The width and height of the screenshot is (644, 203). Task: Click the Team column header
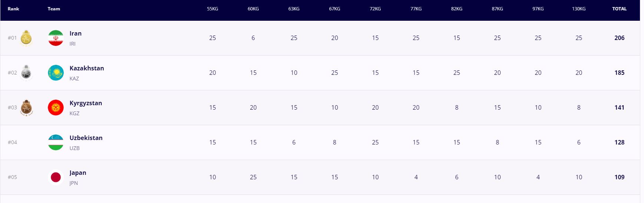click(x=54, y=9)
